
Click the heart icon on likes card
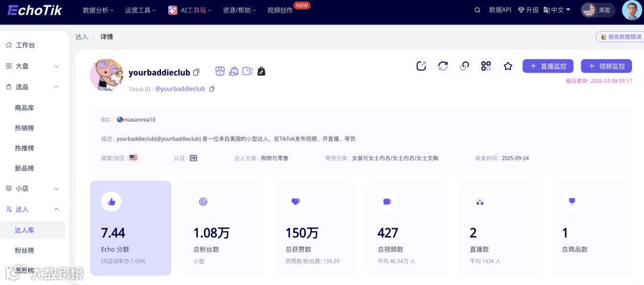[296, 202]
